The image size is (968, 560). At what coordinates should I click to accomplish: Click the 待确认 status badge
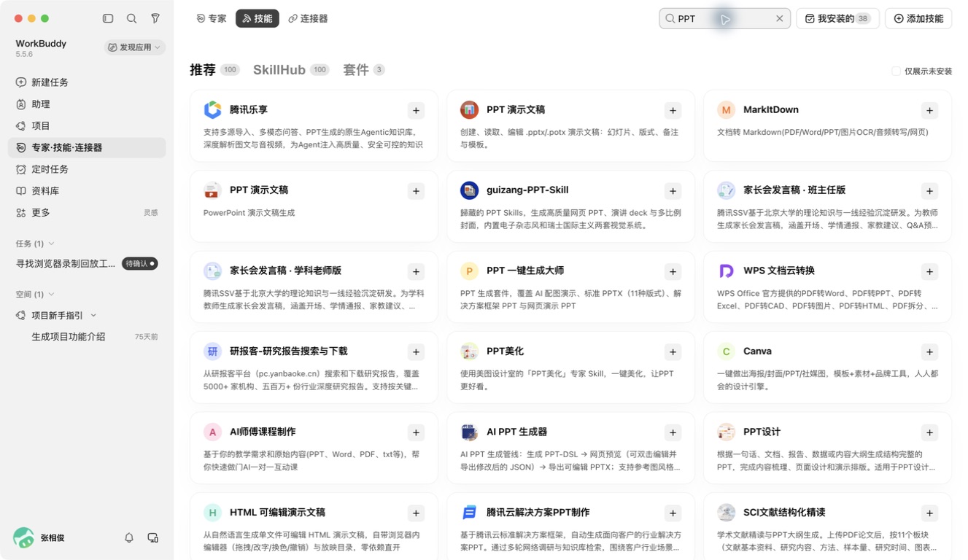139,264
